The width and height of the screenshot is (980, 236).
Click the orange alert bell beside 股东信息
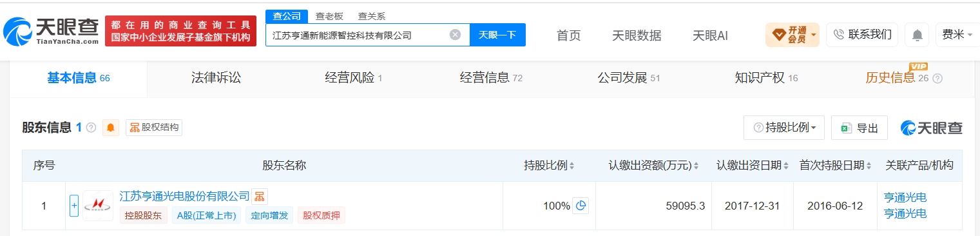point(111,128)
